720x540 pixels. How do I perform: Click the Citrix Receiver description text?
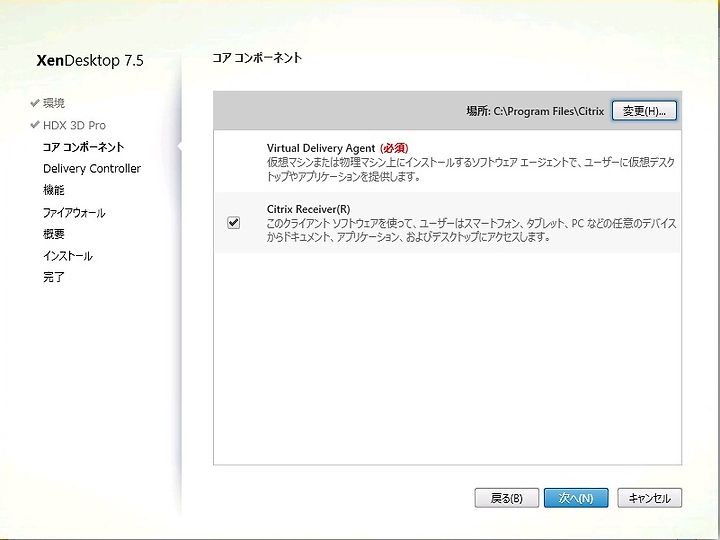pyautogui.click(x=471, y=230)
